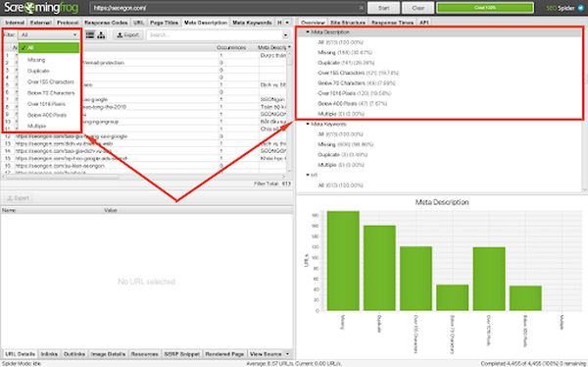Open the Response Codes tab
Viewport: 588px width, 367px height.
[106, 23]
